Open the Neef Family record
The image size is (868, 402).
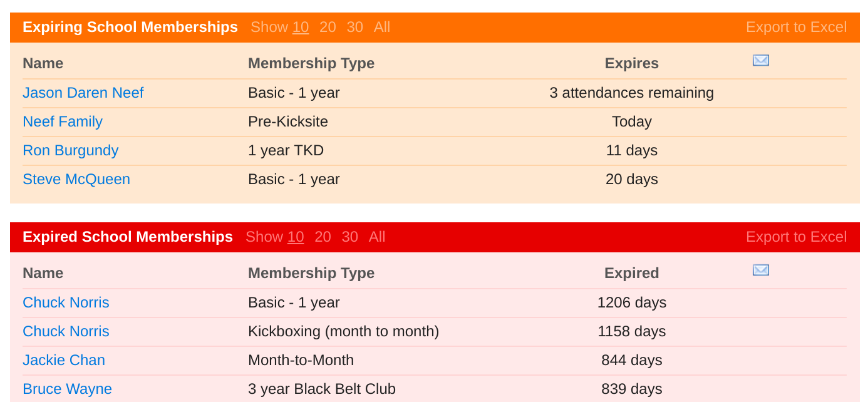click(63, 122)
